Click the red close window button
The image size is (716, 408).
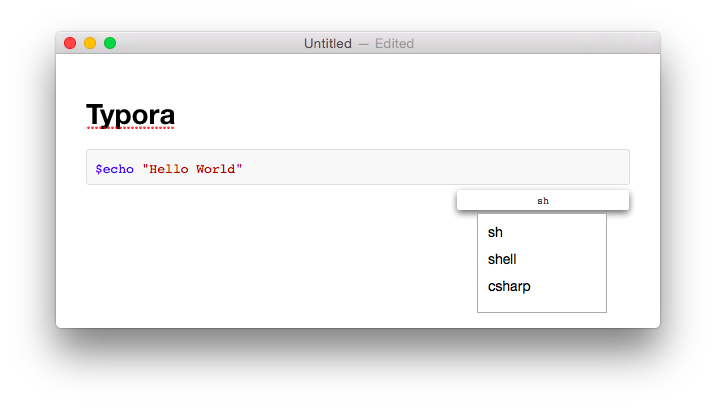click(x=70, y=43)
